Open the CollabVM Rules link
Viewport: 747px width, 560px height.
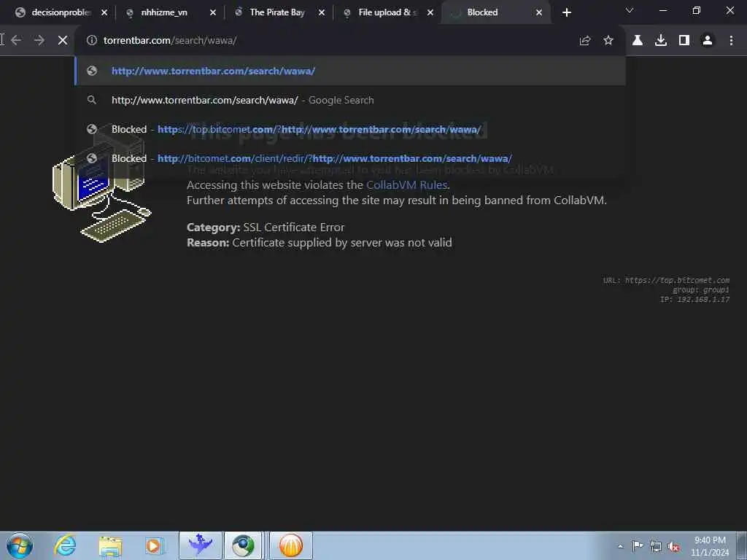tap(406, 184)
